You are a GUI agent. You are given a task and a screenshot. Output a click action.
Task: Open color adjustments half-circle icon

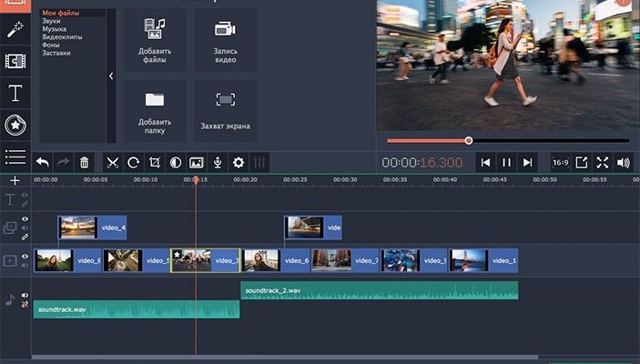coord(176,163)
